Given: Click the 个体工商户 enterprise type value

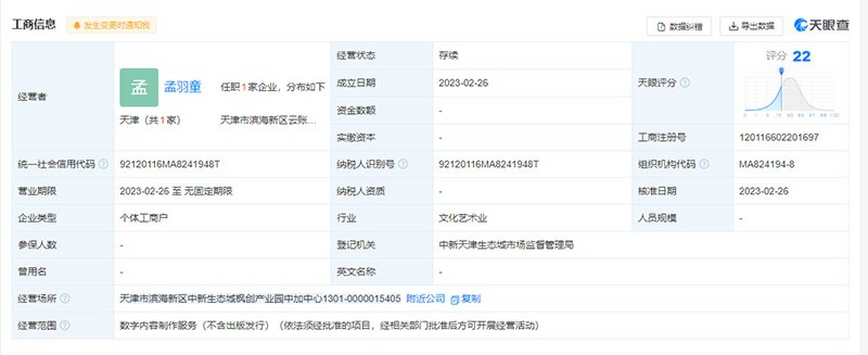Looking at the screenshot, I should pos(144,218).
